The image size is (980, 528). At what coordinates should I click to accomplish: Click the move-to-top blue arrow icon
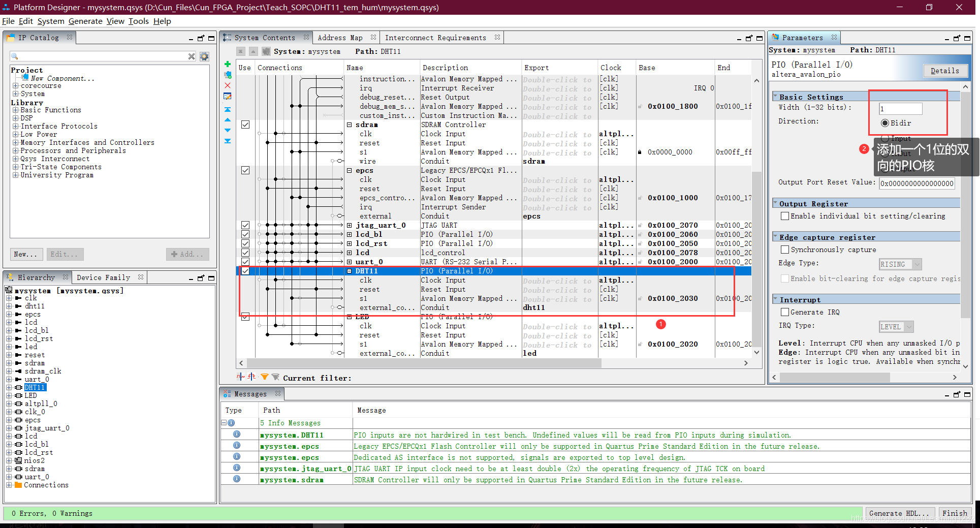(228, 109)
